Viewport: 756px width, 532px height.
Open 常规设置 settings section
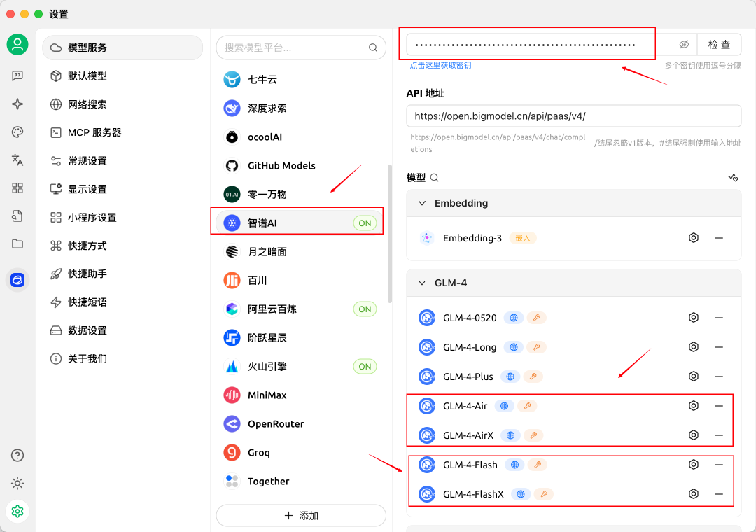(122, 160)
